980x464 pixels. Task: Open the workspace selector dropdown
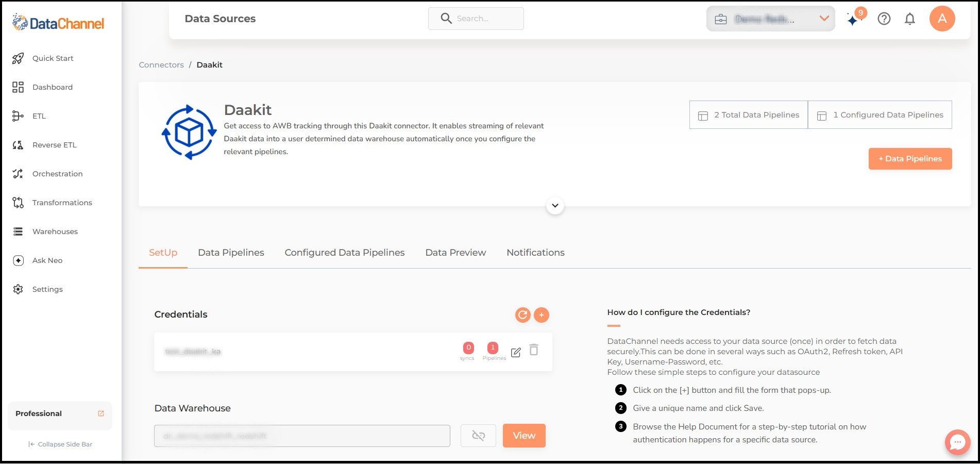tap(771, 19)
